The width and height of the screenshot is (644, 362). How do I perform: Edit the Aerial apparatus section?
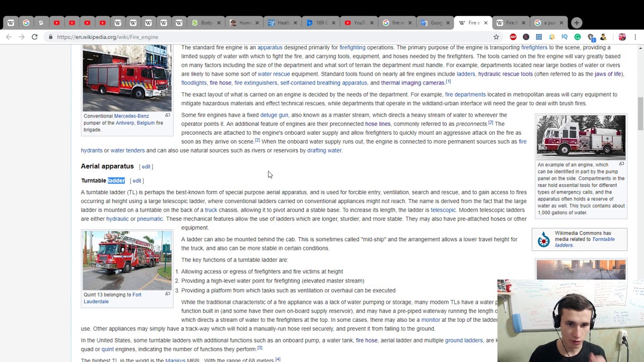click(146, 166)
